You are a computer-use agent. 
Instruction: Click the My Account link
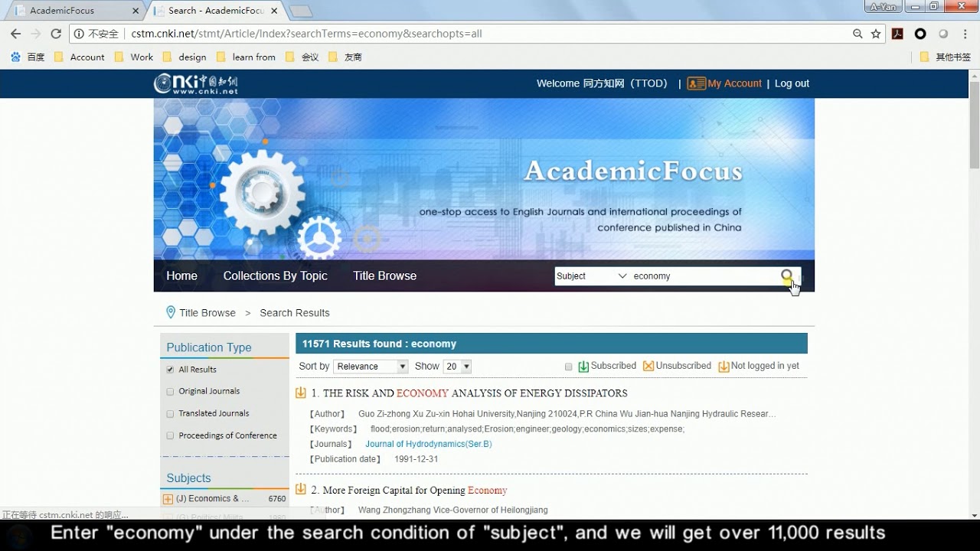tap(734, 83)
